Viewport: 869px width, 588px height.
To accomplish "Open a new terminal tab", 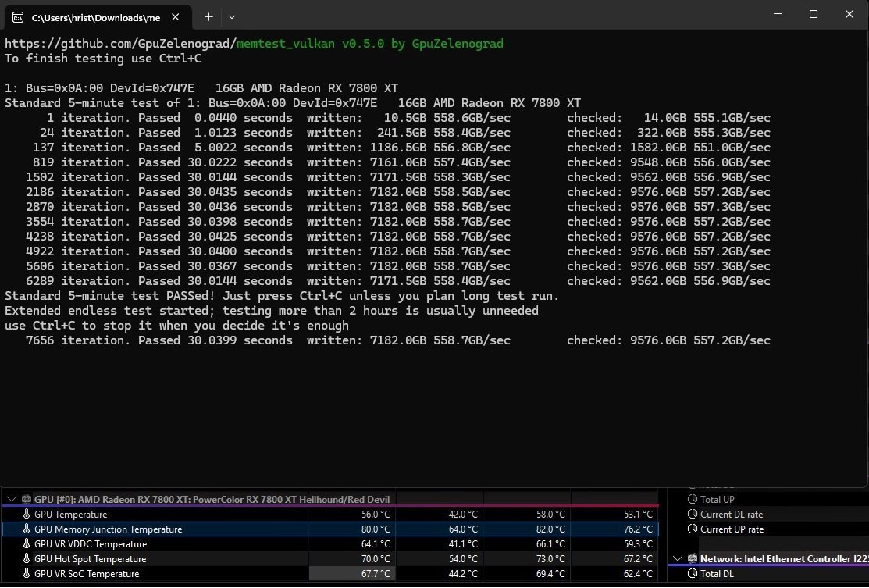I will point(208,17).
